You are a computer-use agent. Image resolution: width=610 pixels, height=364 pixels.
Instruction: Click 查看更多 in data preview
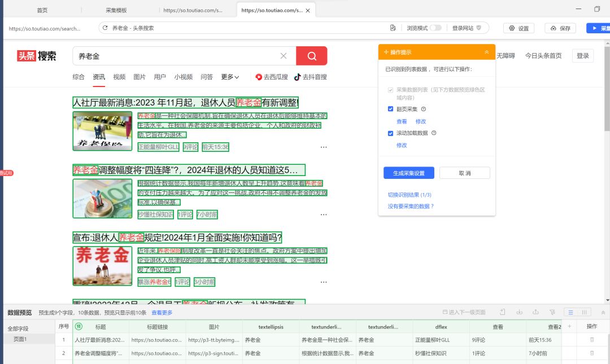[x=162, y=313]
